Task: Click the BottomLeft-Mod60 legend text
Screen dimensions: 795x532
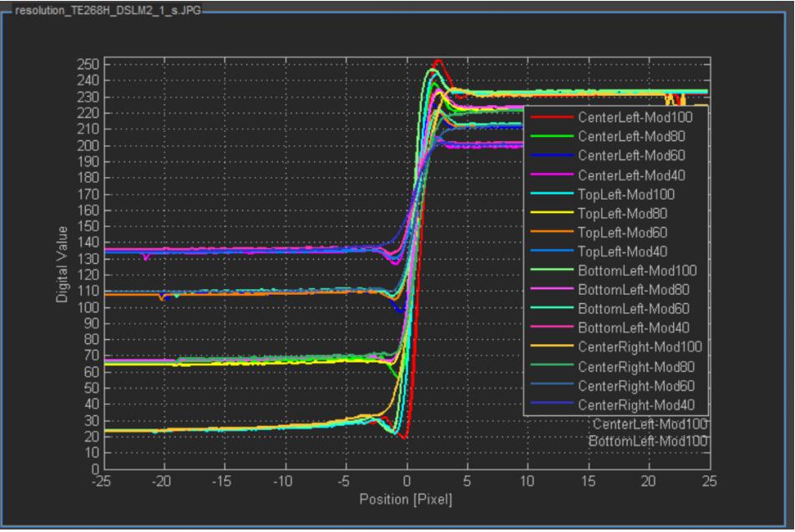Action: (635, 309)
